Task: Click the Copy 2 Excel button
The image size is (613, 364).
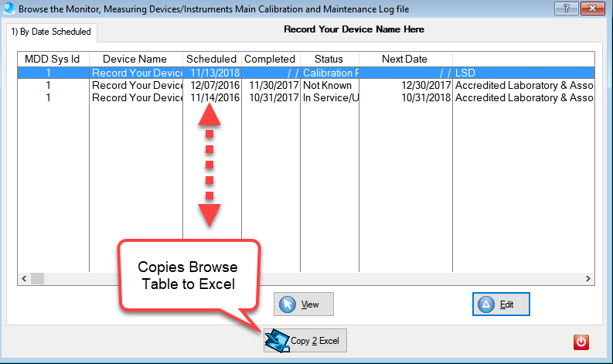Action: click(305, 341)
